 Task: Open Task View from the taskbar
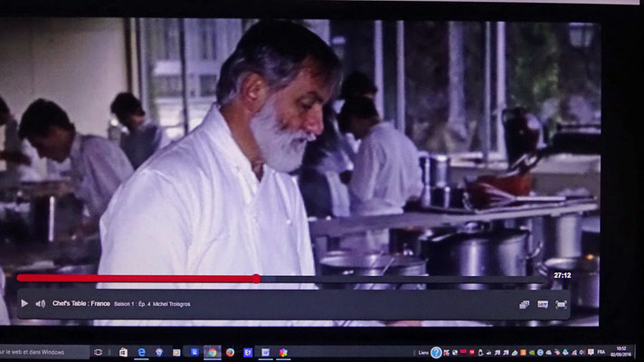[99, 352]
